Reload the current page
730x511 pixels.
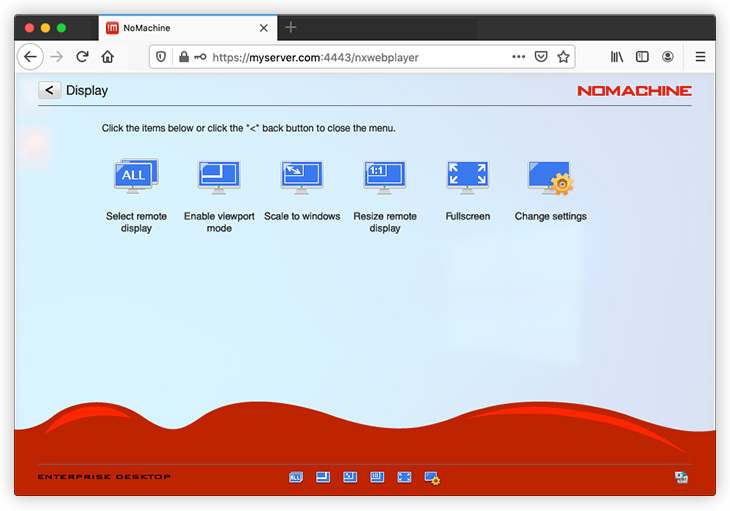click(82, 57)
